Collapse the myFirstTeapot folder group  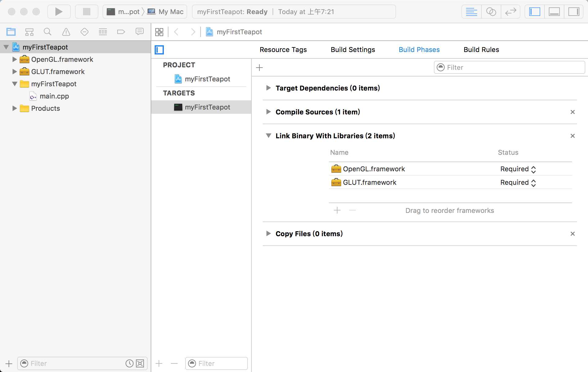[x=14, y=84]
